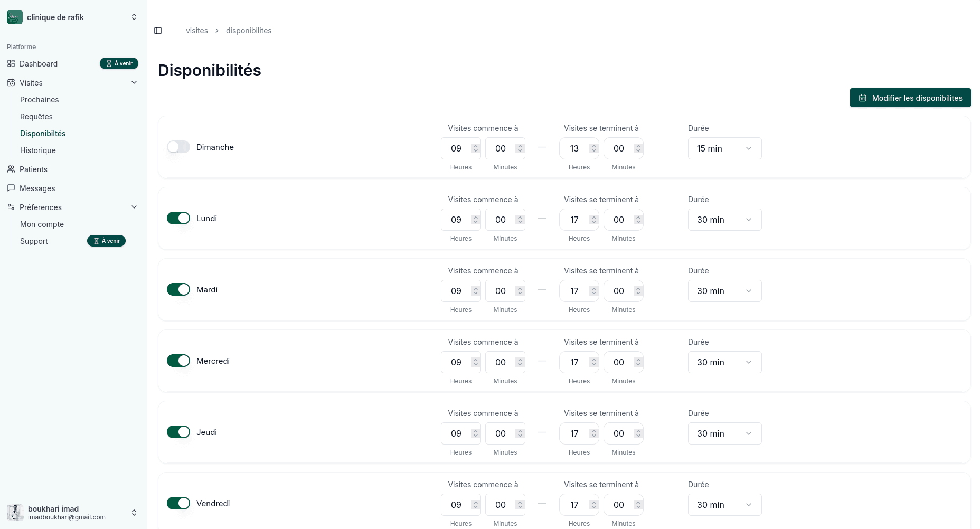Open the Mardi duration dropdown
The image size is (980, 529).
point(724,291)
